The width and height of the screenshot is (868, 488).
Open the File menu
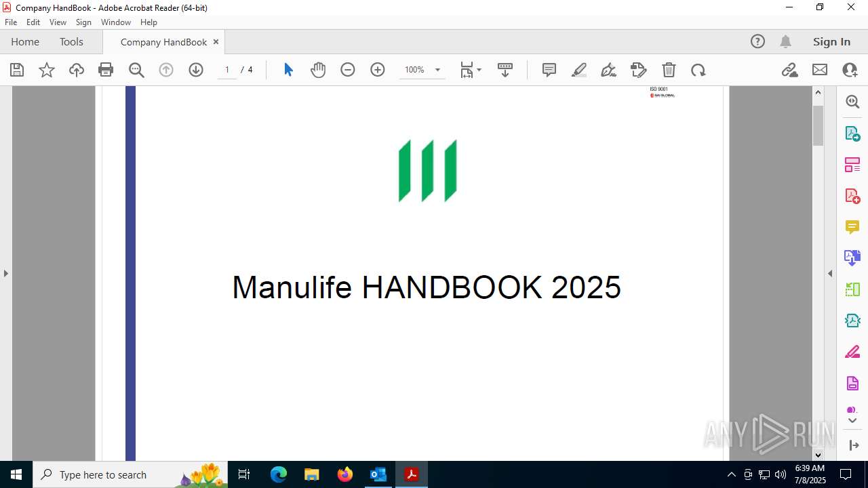click(x=11, y=22)
